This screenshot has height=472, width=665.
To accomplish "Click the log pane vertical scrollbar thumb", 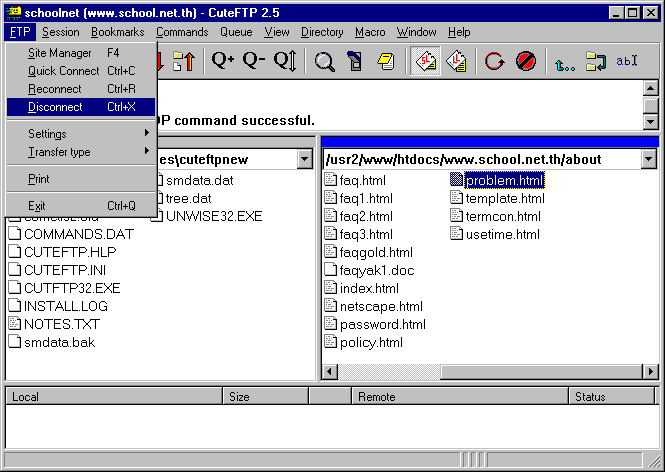I will click(x=651, y=105).
